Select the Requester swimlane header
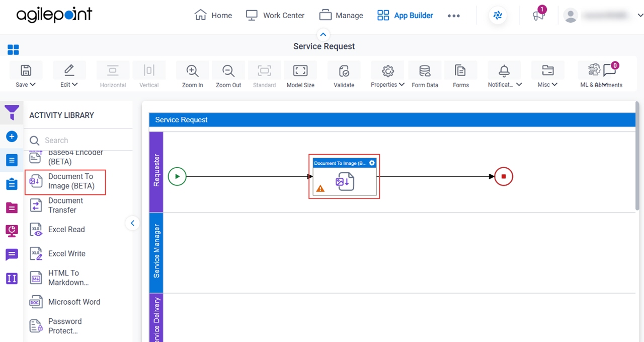This screenshot has height=342, width=644. 156,172
